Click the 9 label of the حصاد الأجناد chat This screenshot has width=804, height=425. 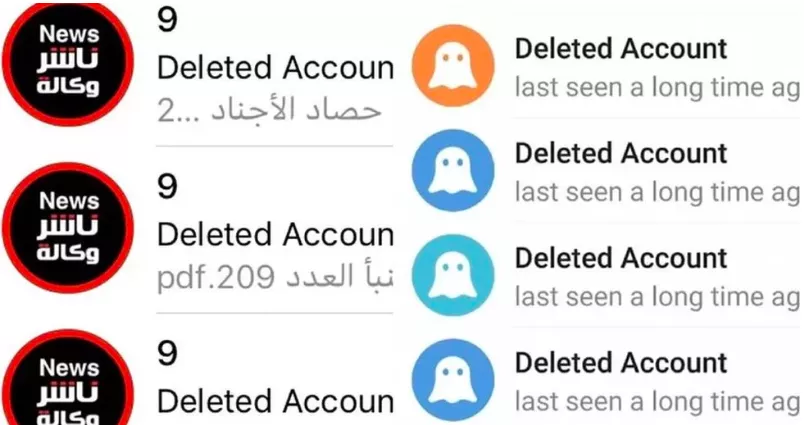[167, 21]
